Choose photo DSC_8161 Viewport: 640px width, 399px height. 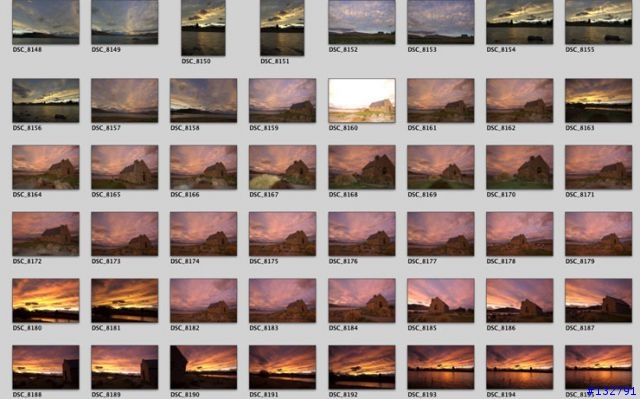coord(441,100)
